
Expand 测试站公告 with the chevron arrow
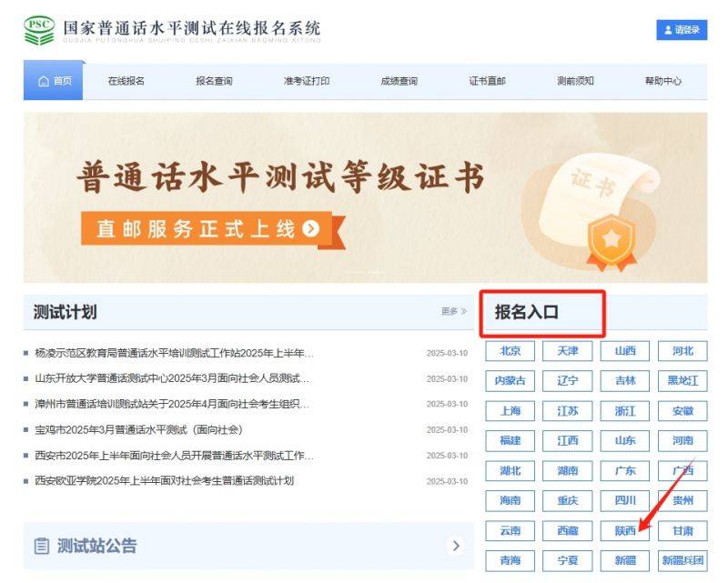pos(456,546)
